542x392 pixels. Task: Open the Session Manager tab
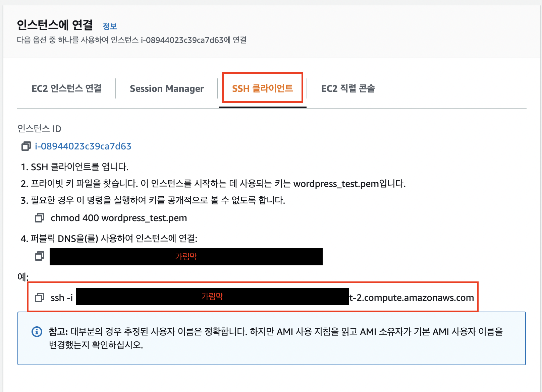(x=167, y=88)
